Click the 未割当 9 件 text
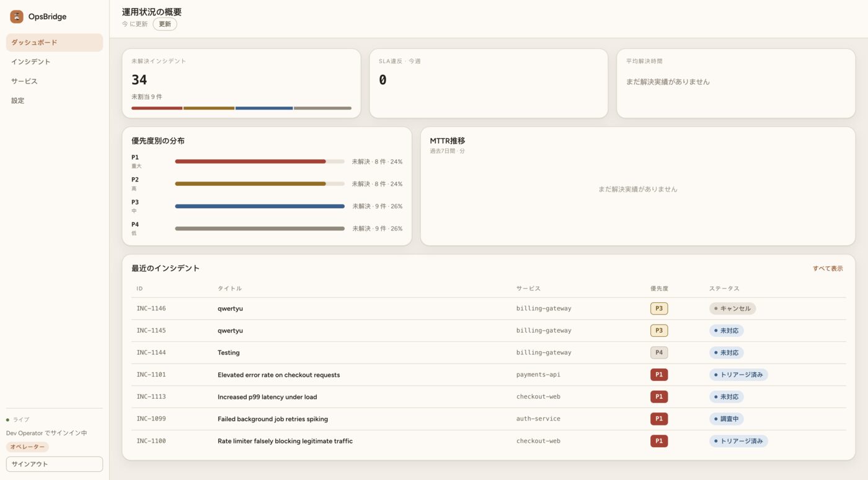 click(147, 97)
